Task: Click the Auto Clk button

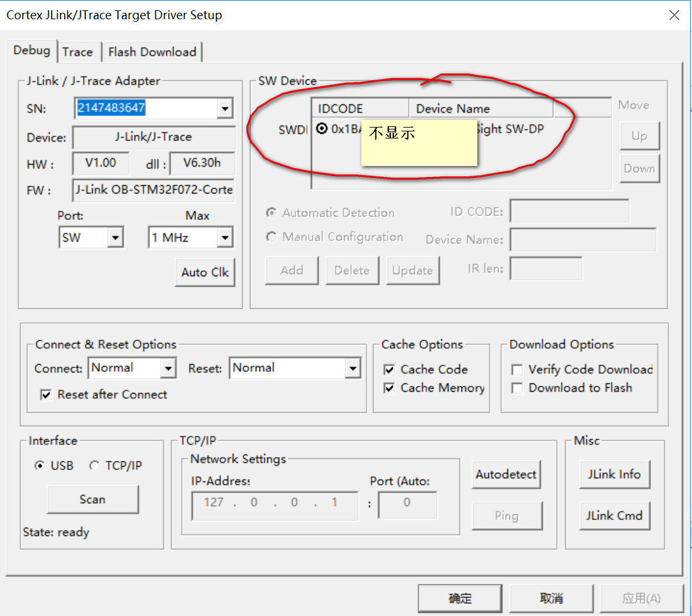Action: pos(205,272)
